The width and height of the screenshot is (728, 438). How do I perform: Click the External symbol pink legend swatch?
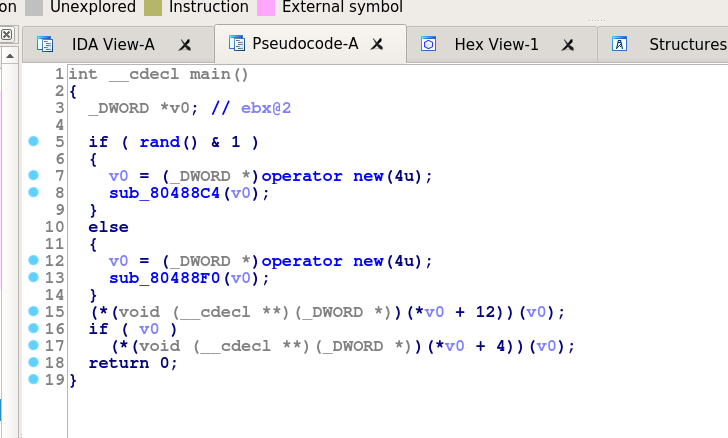tap(266, 8)
